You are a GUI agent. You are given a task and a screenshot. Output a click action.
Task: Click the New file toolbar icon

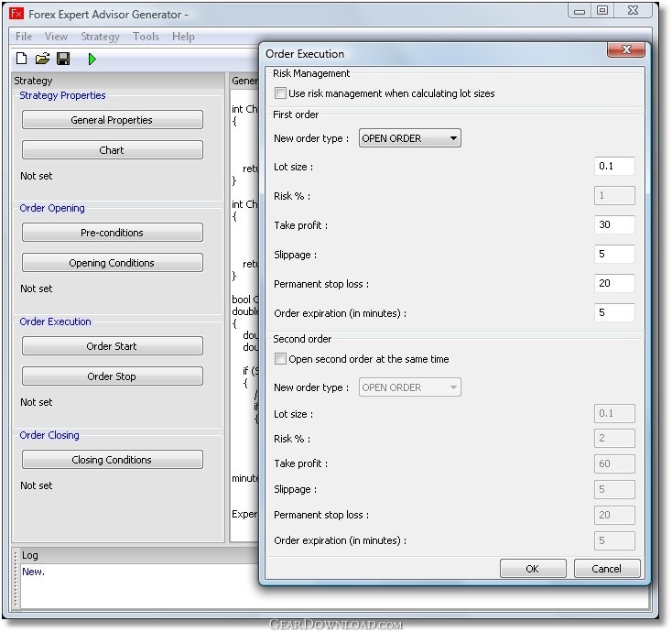(x=21, y=59)
